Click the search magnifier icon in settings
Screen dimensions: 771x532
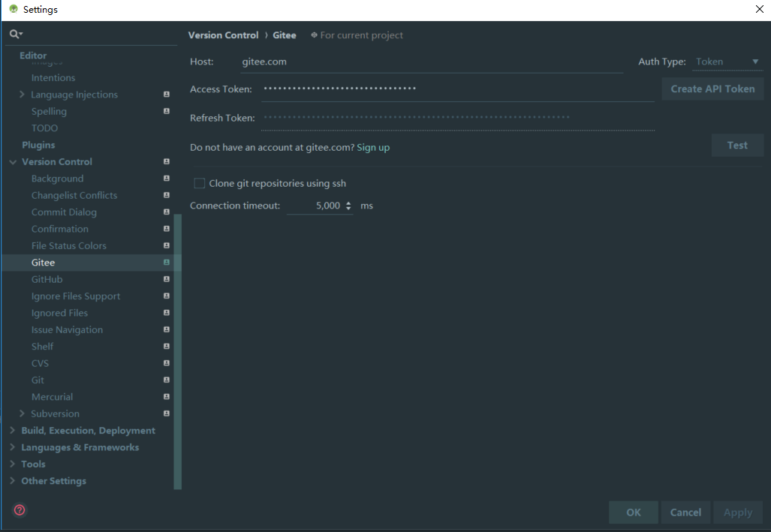(16, 34)
